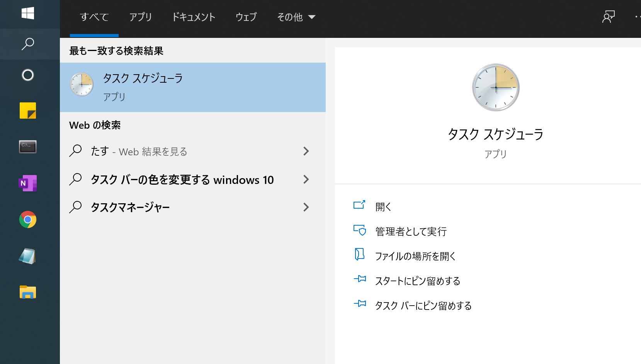Open File Explorer from the sidebar
This screenshot has height=364, width=641.
(28, 292)
